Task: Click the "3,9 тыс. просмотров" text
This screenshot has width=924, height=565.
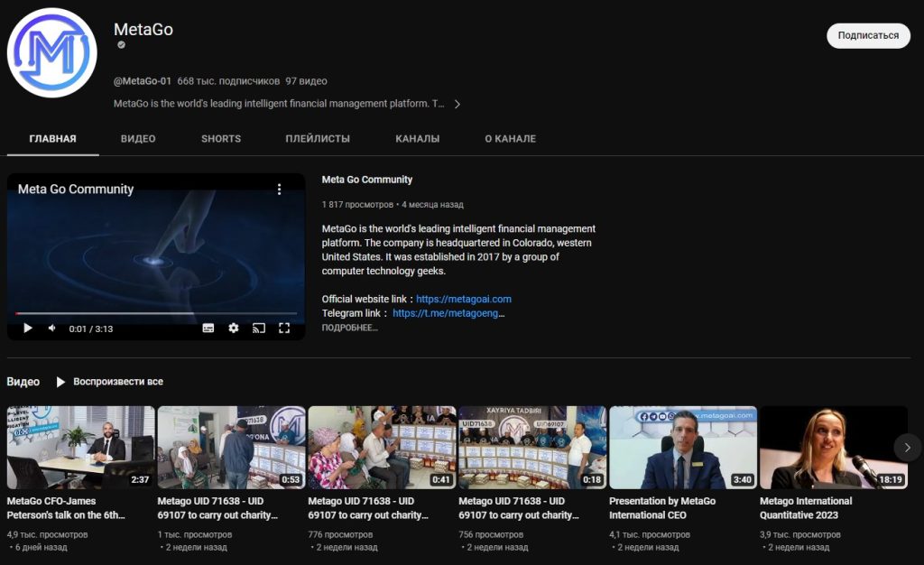Action: pyautogui.click(x=800, y=535)
